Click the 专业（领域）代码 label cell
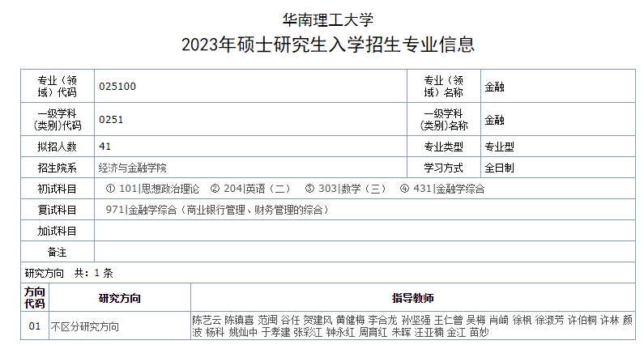 (58, 86)
